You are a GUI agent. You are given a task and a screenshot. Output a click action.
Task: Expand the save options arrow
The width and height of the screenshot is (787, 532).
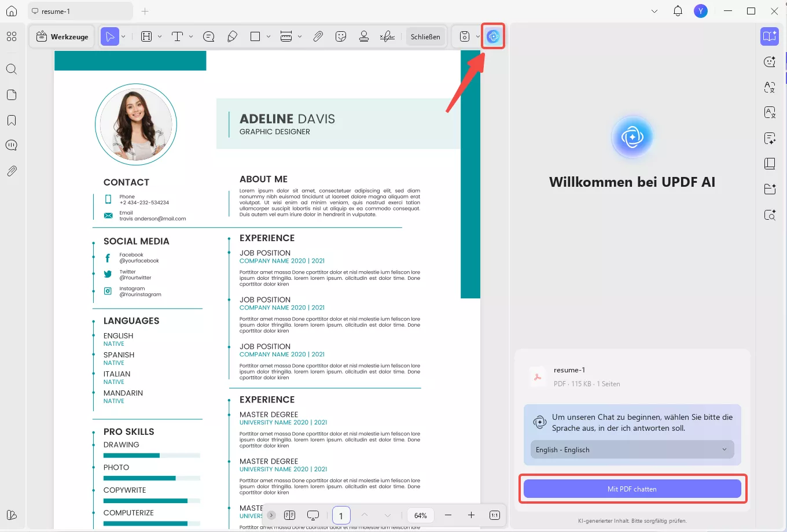(x=478, y=36)
